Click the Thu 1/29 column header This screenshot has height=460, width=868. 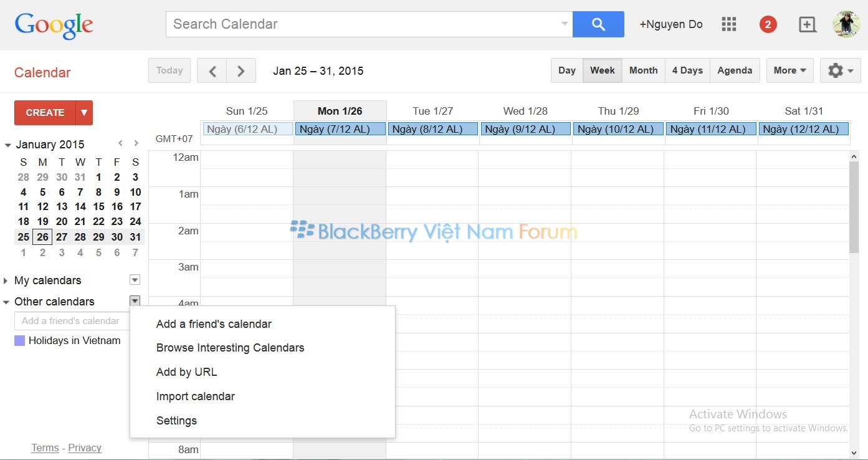point(618,111)
